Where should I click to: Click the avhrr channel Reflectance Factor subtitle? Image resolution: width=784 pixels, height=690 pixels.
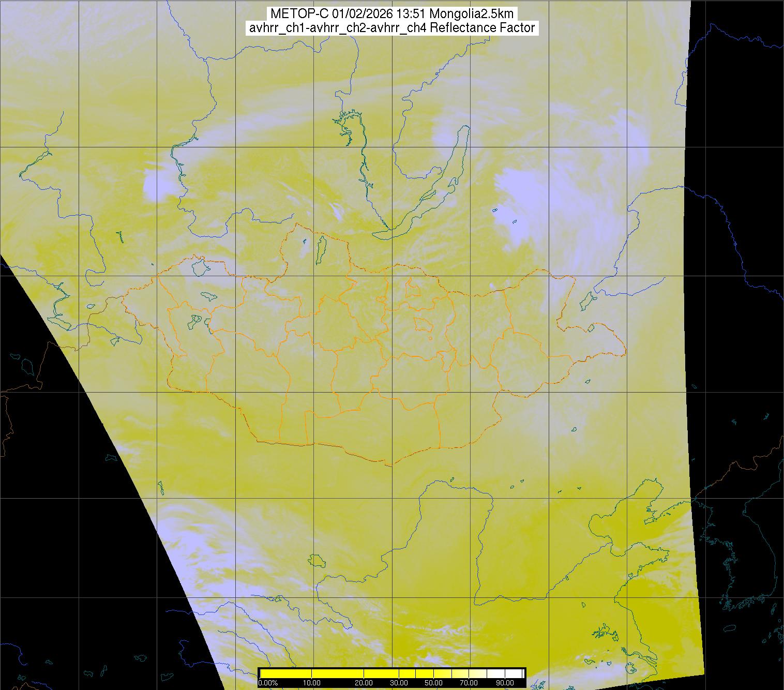click(391, 28)
